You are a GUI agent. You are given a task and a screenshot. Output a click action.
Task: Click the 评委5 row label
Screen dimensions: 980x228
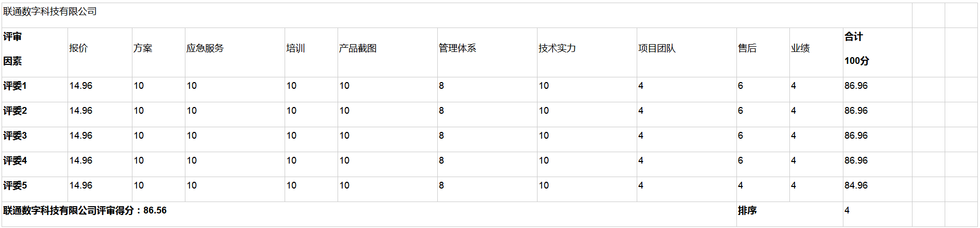click(15, 186)
